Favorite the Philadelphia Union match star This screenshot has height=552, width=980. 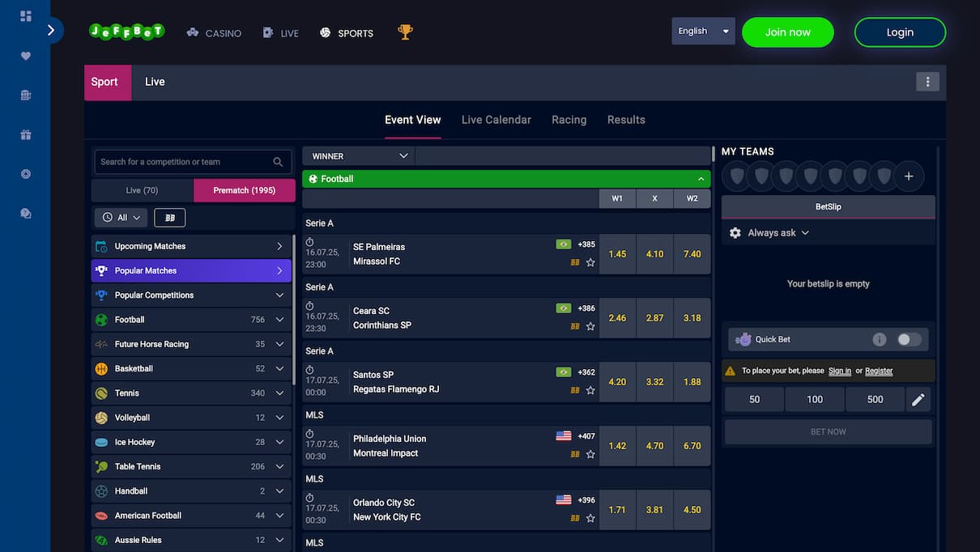coord(590,454)
